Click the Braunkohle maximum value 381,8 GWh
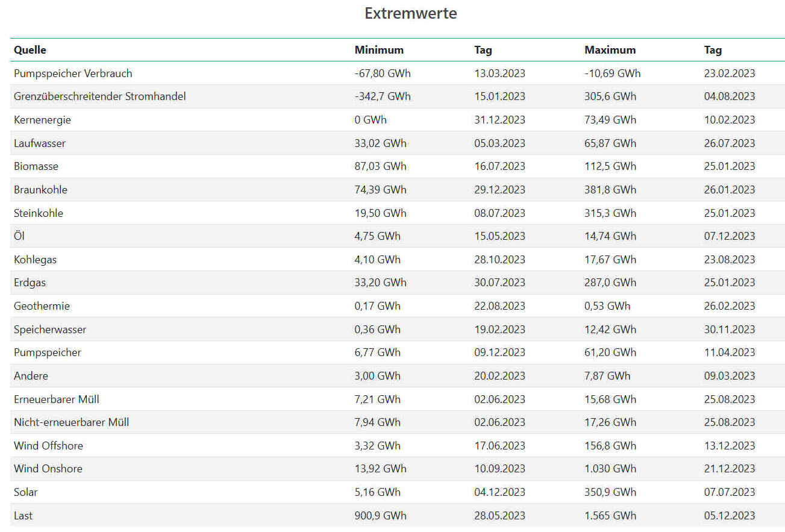785x532 pixels. point(610,190)
